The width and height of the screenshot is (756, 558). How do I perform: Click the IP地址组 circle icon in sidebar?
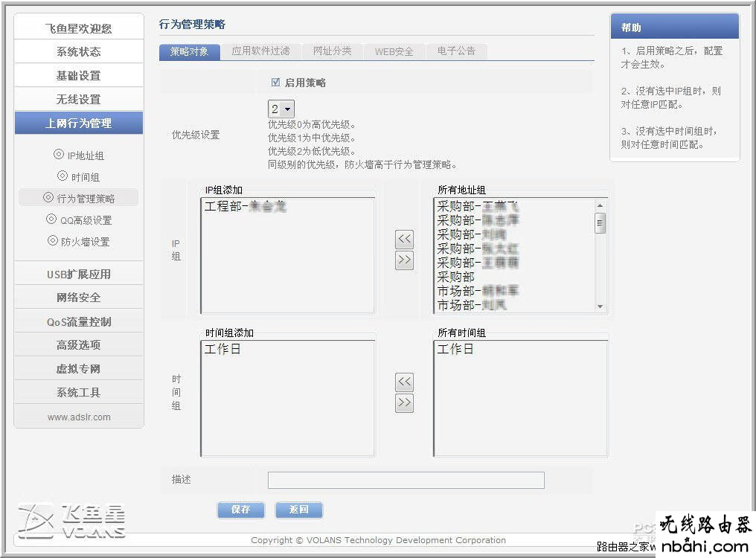tap(59, 155)
